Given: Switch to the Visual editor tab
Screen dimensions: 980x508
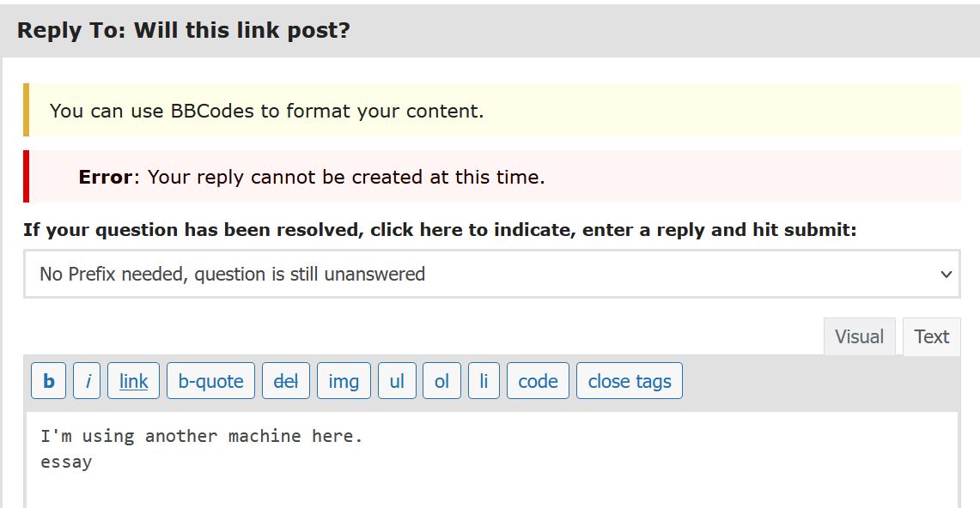Looking at the screenshot, I should 859,336.
